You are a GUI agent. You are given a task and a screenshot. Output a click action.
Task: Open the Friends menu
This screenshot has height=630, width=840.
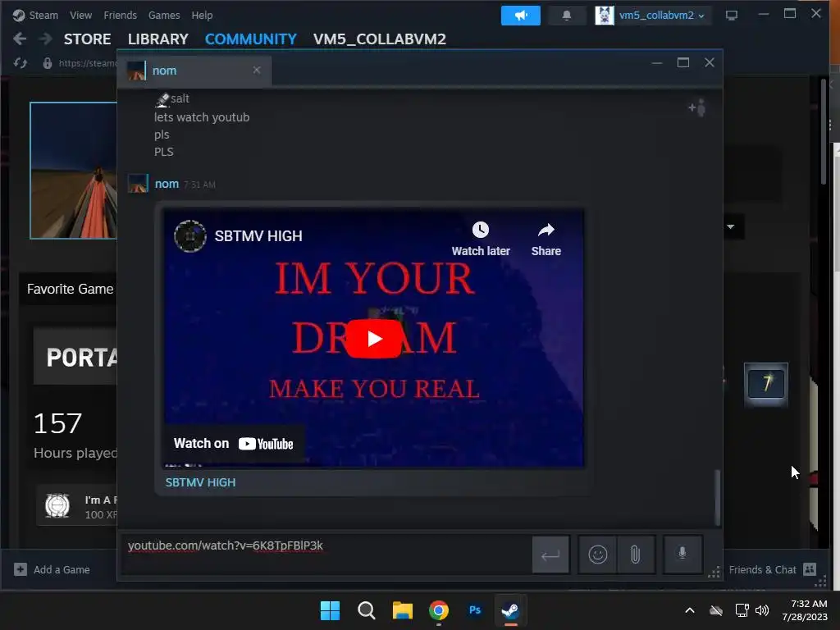click(120, 16)
